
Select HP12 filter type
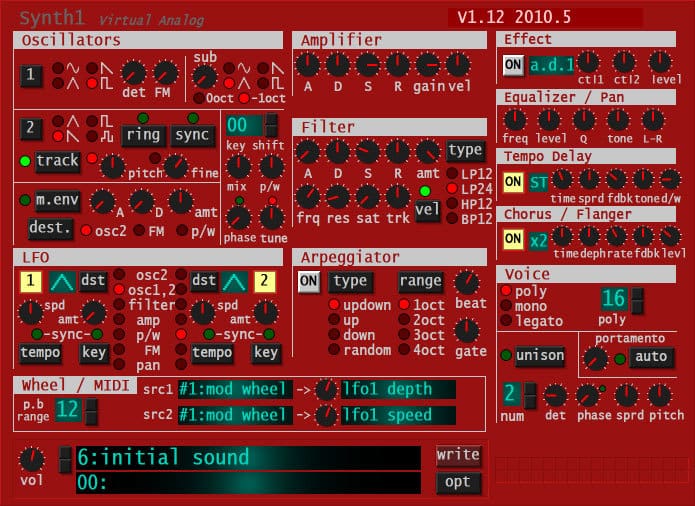tap(453, 204)
